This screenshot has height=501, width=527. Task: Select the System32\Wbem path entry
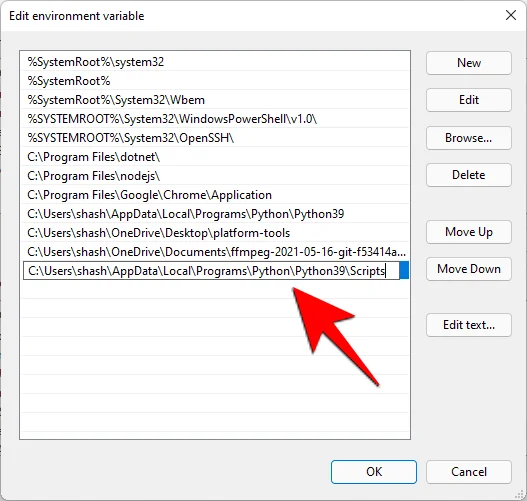215,100
